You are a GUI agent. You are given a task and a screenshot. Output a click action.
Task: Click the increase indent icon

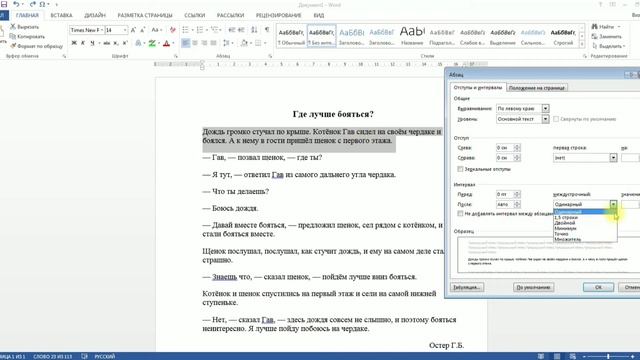pos(241,30)
